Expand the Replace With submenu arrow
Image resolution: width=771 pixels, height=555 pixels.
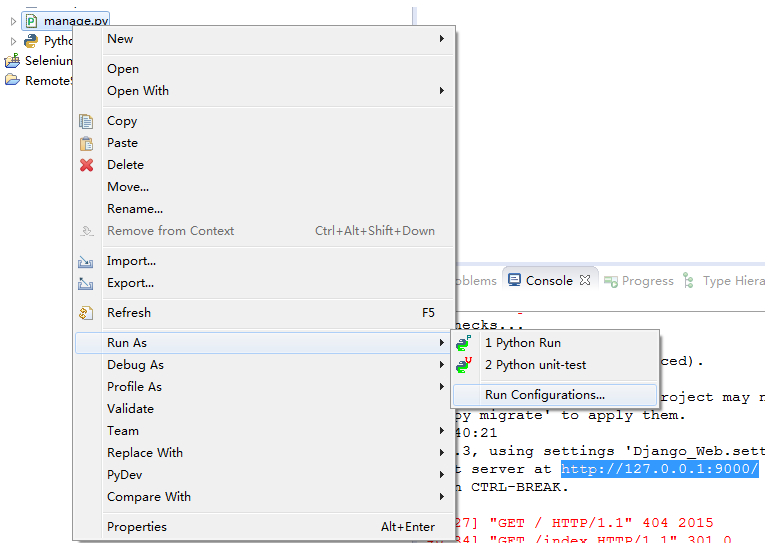tap(442, 453)
